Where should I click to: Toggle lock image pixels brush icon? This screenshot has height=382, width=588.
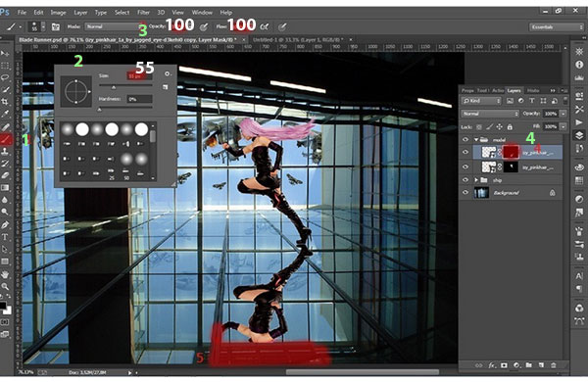489,127
